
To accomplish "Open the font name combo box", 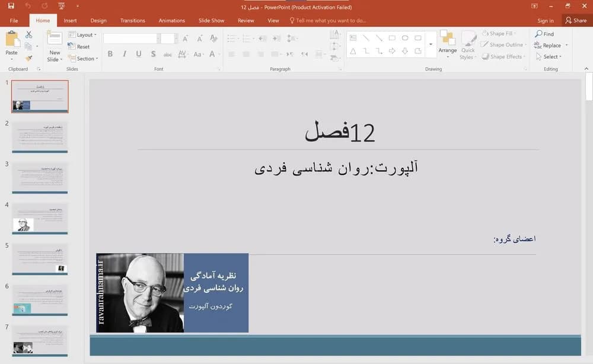I will (131, 39).
